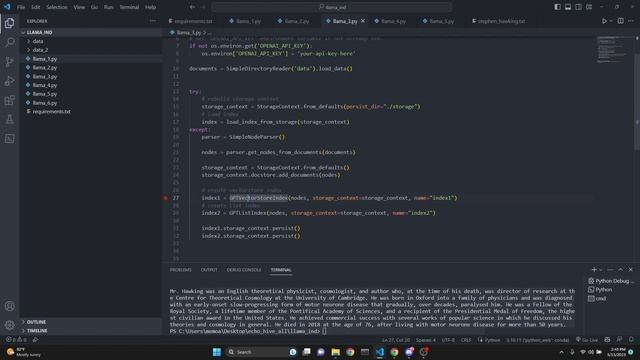Customize layout from title bar icon
Image resolution: width=640 pixels, height=360 pixels.
[589, 7]
